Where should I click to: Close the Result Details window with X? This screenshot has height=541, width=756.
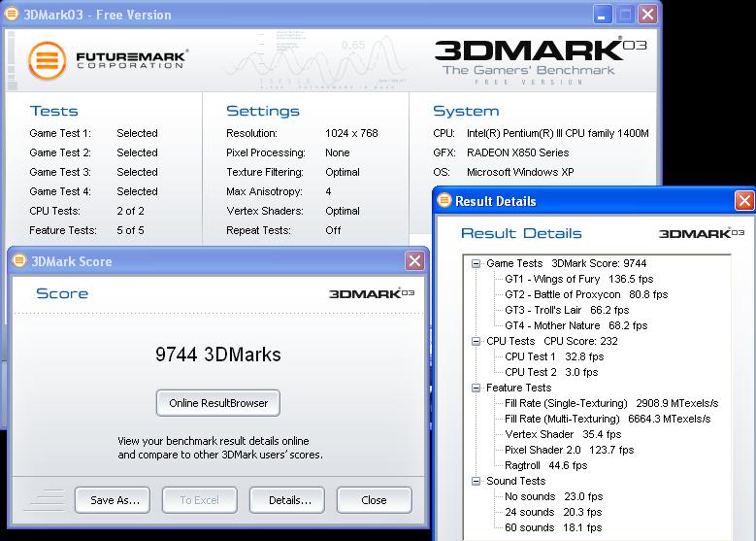pyautogui.click(x=744, y=200)
